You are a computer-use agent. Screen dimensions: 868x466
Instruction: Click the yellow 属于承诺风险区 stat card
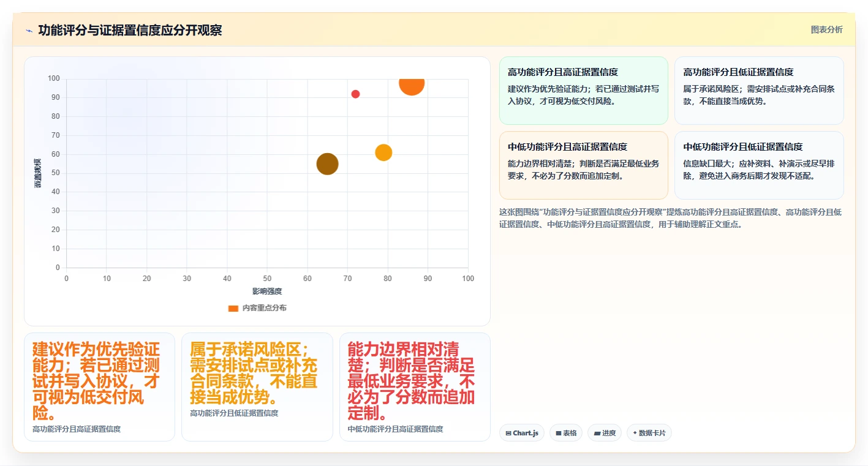coord(257,387)
